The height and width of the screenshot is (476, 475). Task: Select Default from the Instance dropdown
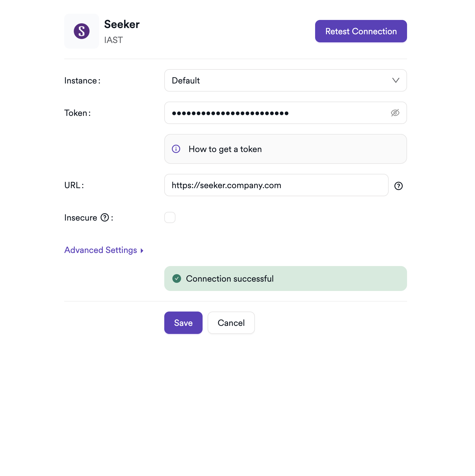click(285, 80)
